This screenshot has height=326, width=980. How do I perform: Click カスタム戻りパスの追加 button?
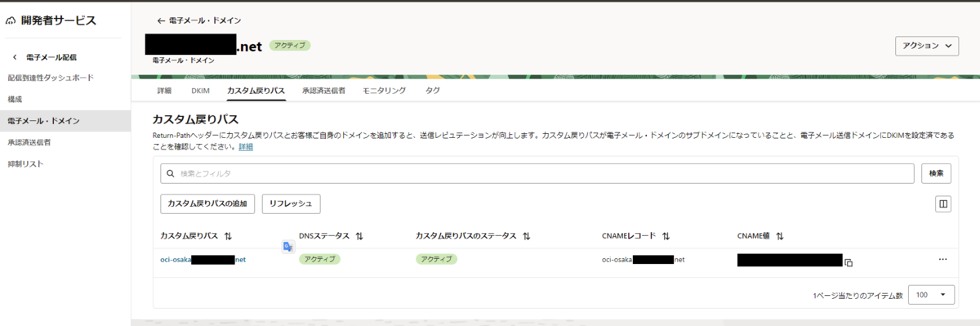(x=207, y=203)
